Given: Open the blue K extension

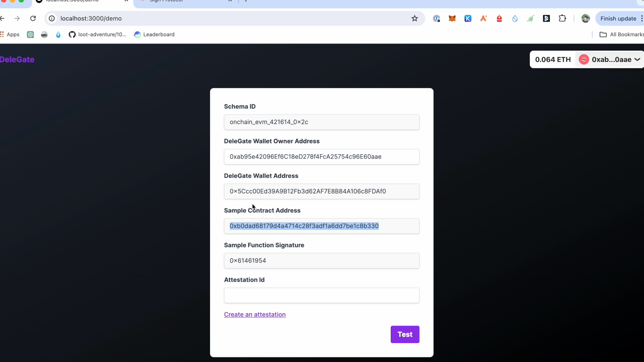Looking at the screenshot, I should coord(468,18).
